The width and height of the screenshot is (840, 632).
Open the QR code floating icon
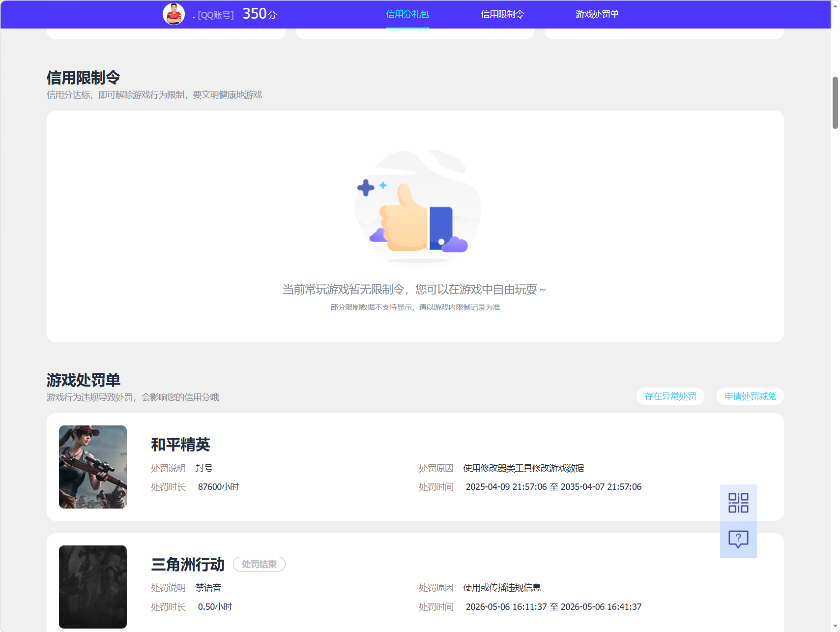[x=738, y=503]
